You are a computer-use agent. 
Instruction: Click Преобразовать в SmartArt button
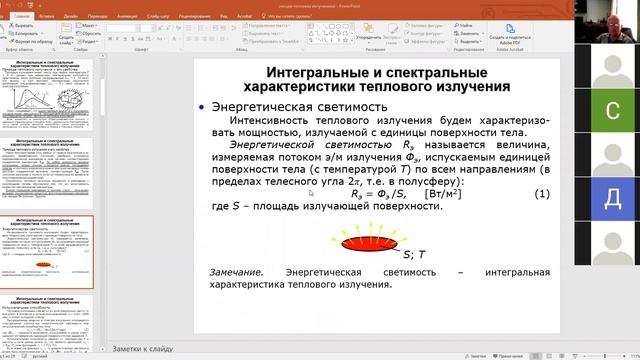[x=272, y=41]
